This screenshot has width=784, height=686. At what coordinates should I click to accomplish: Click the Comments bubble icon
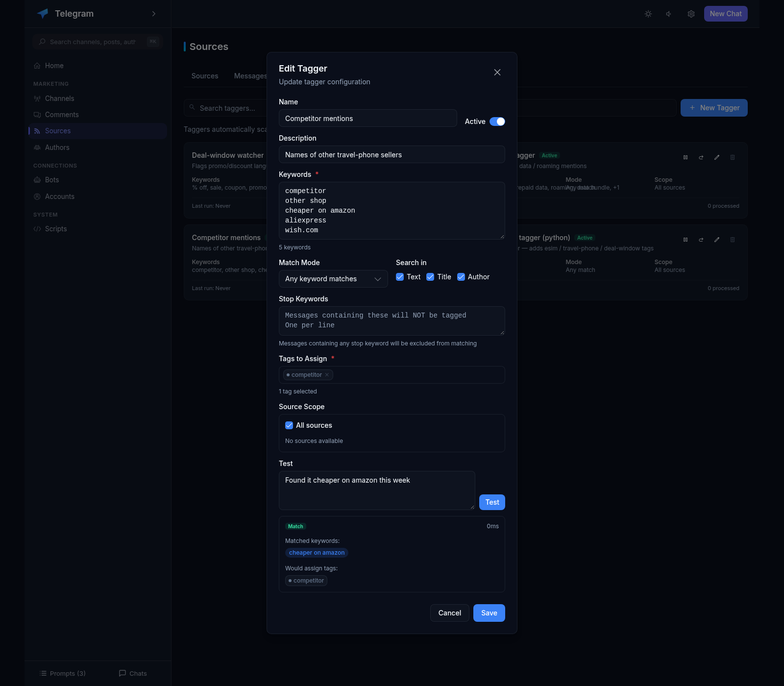click(37, 115)
